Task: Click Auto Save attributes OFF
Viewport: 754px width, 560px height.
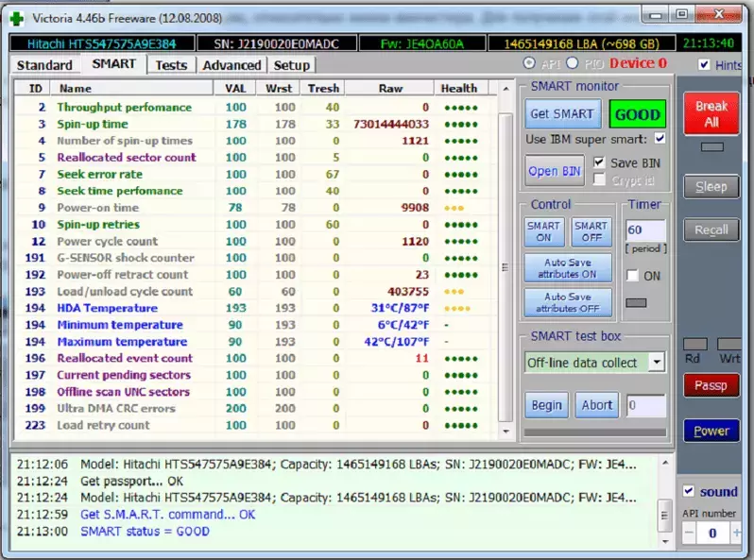Action: point(568,302)
